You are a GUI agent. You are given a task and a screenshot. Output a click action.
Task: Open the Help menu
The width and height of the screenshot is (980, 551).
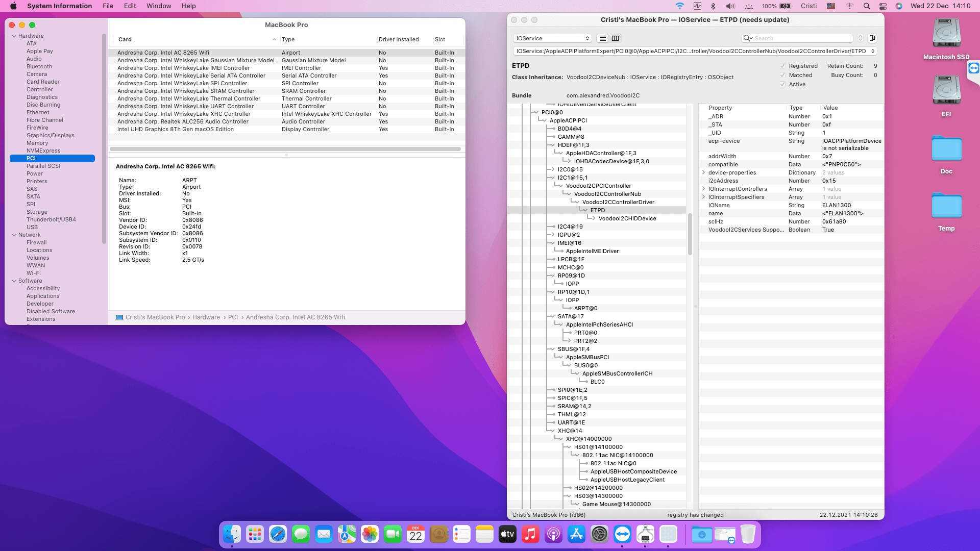[189, 6]
